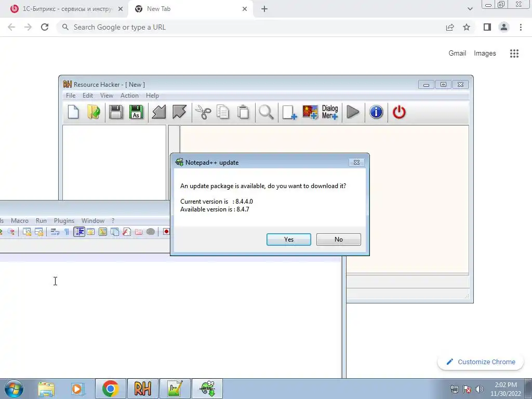Image resolution: width=532 pixels, height=399 pixels.
Task: Open the Images link
Action: [485, 54]
